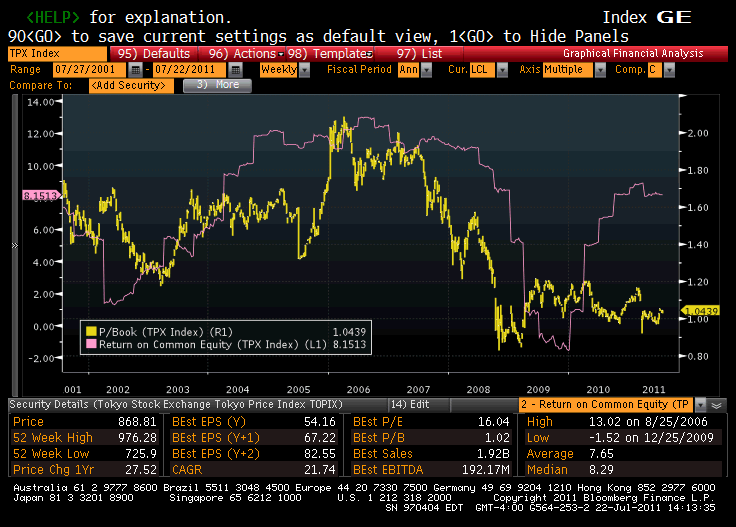736x527 pixels.
Task: Open the Fiscal Period Ann dropdown arrow
Action: coord(426,70)
